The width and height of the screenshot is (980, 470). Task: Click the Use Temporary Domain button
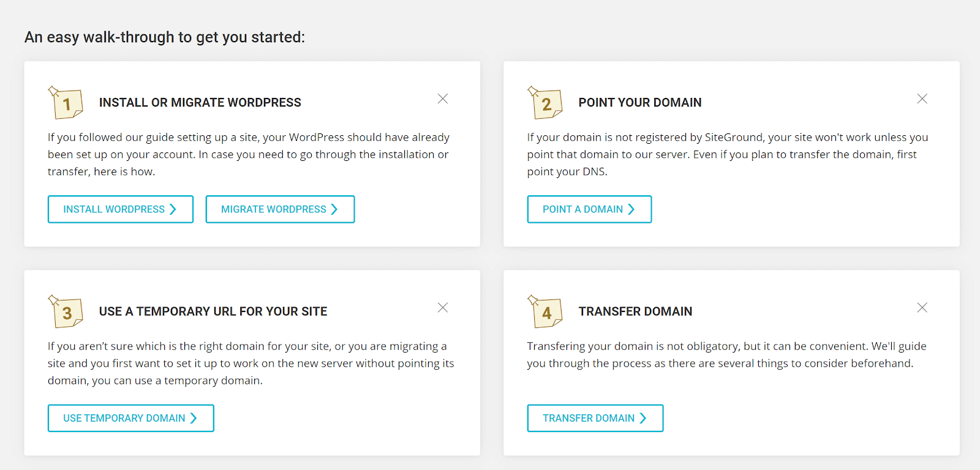tap(131, 418)
